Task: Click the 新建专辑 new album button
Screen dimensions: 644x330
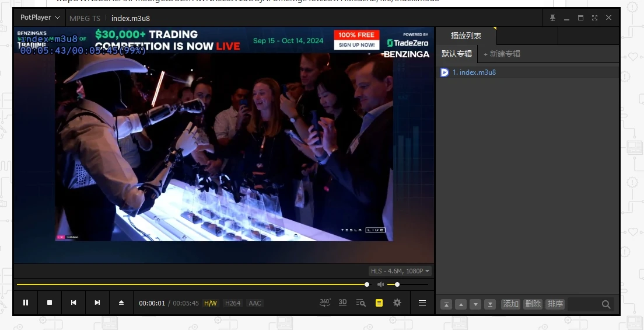Action: click(x=502, y=54)
